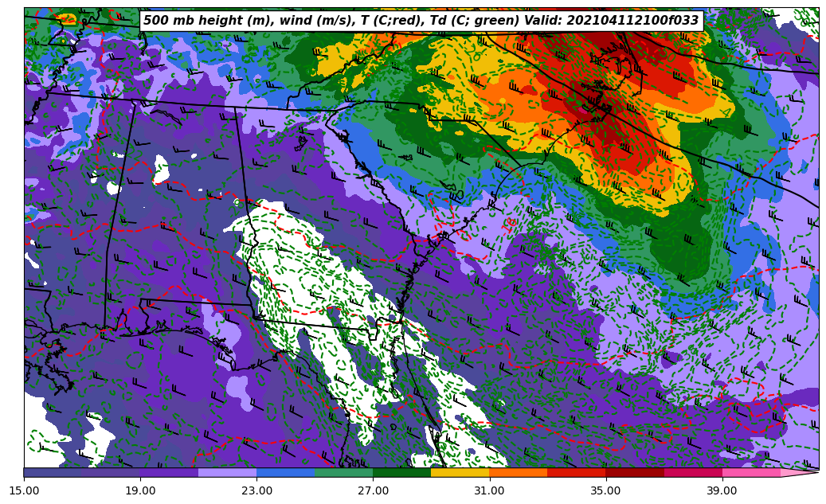This screenshot has height=504, width=826.
Task: Pick the medium green colorbar segment
Action: (344, 472)
